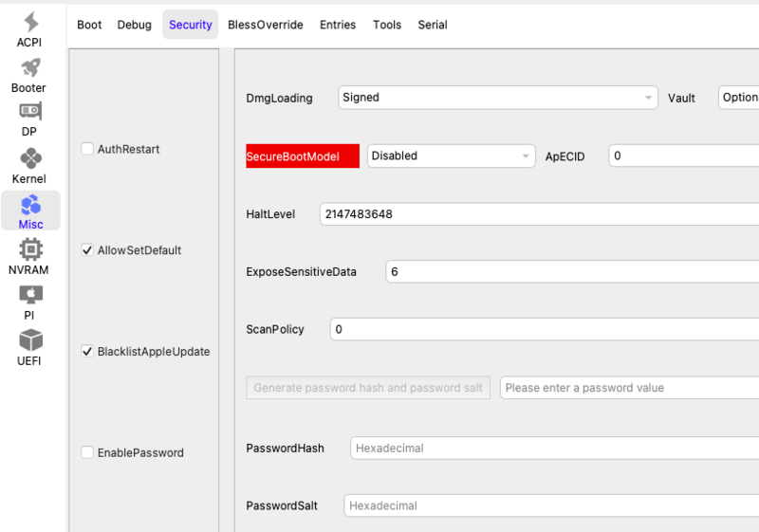The image size is (759, 532).
Task: Click Generate password hash and password salt
Action: (x=368, y=388)
